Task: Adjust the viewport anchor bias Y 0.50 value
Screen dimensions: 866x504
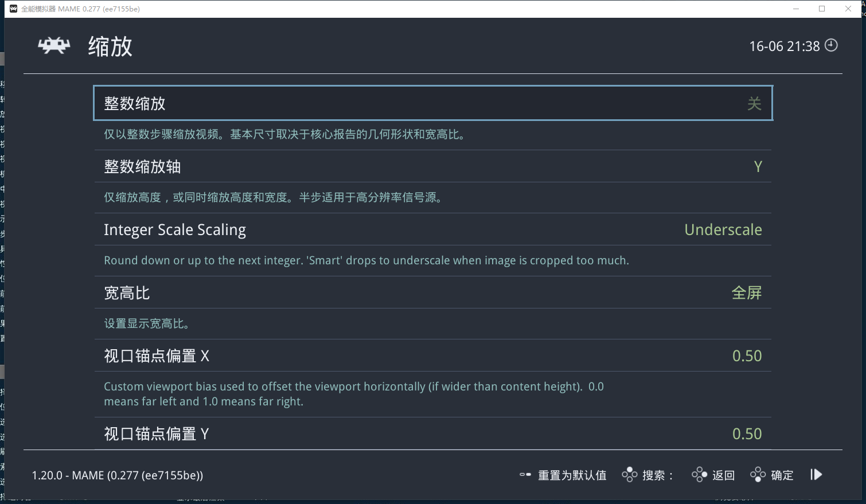Action: (x=747, y=434)
